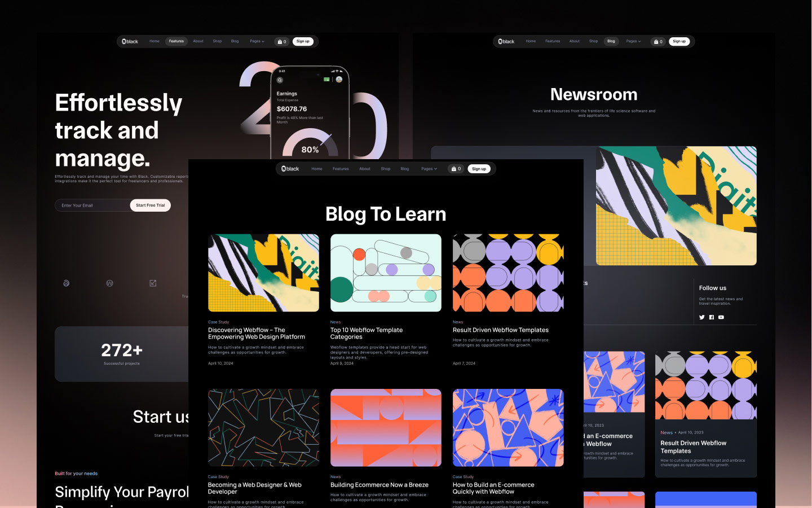The width and height of the screenshot is (812, 508).
Task: Open Building Ecommerce Now a Breeze title
Action: click(379, 485)
